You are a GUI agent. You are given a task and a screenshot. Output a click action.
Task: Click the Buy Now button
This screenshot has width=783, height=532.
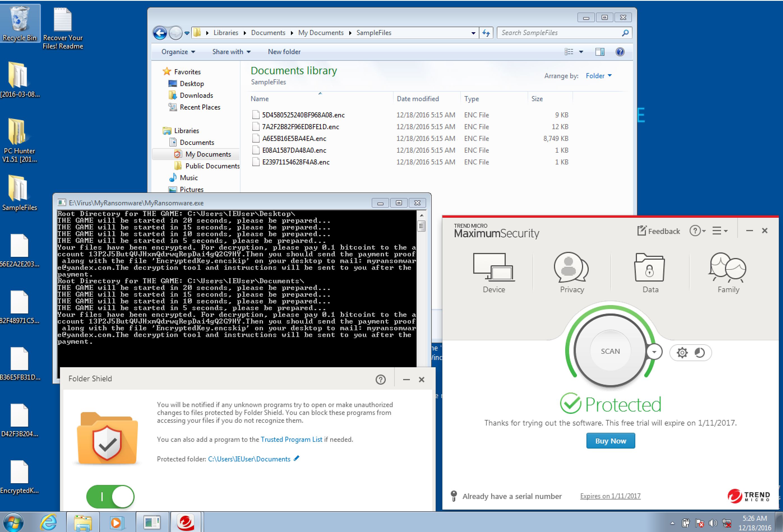(x=611, y=441)
